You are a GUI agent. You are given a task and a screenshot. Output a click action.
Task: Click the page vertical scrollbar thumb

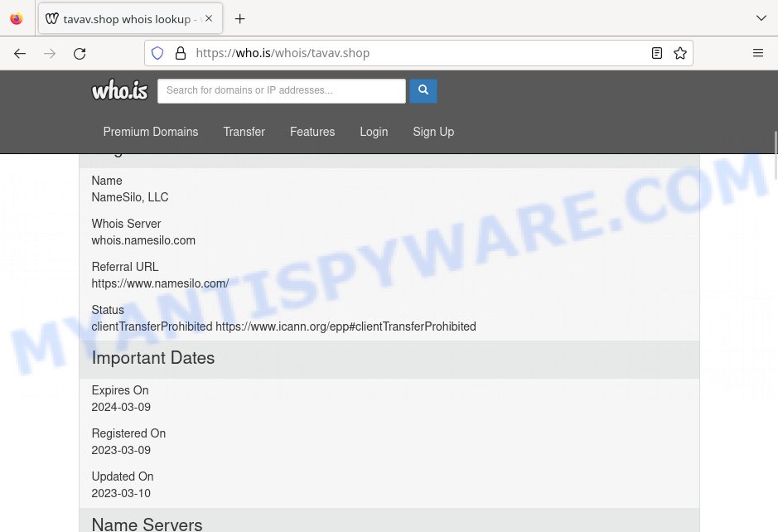click(775, 155)
